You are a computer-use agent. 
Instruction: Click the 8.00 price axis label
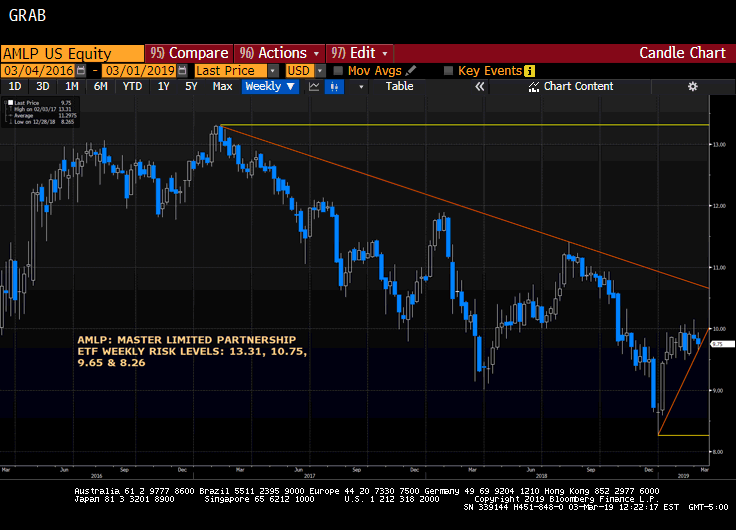tap(719, 452)
